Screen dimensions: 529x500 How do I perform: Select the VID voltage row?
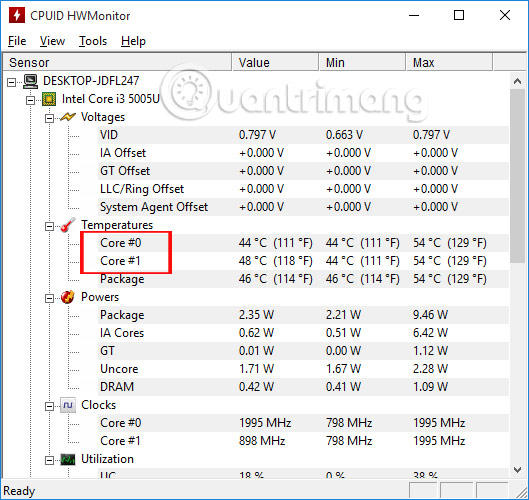[304, 135]
